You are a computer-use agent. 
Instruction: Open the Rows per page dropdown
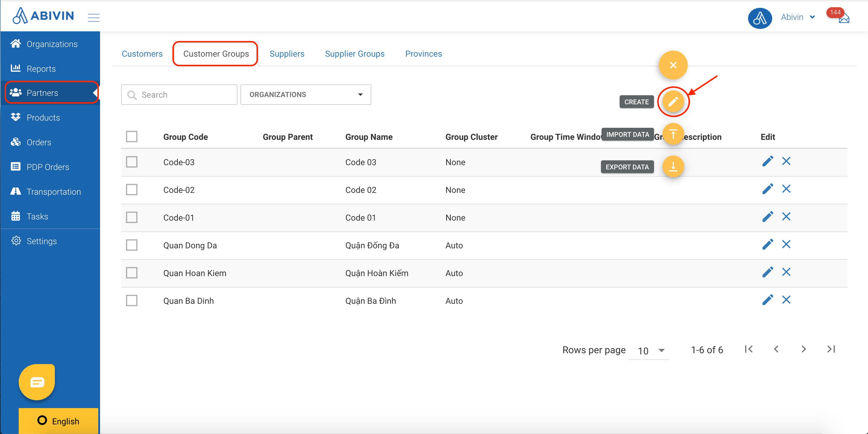[649, 351]
